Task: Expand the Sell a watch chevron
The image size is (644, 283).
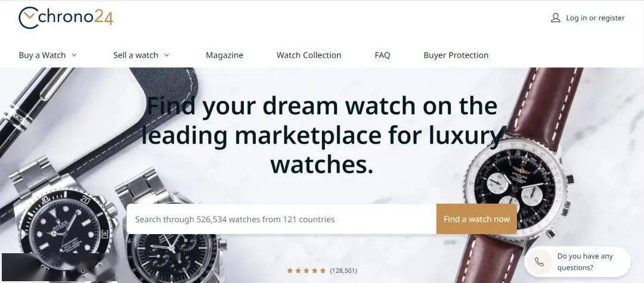Action: [x=166, y=55]
